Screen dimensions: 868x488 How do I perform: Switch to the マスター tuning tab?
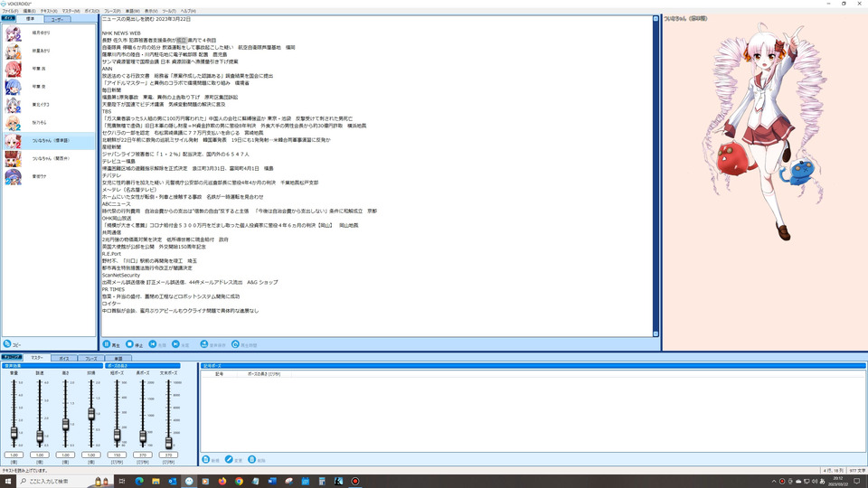[37, 358]
